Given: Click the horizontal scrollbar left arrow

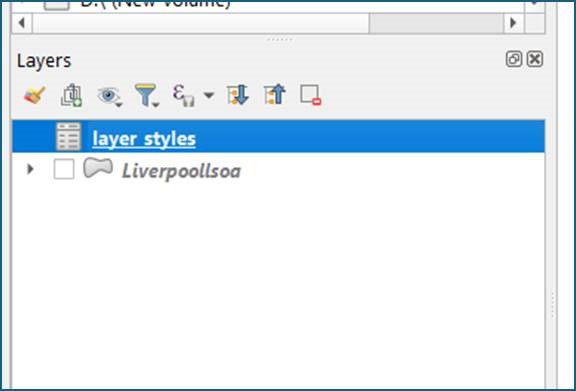Looking at the screenshot, I should tap(22, 23).
